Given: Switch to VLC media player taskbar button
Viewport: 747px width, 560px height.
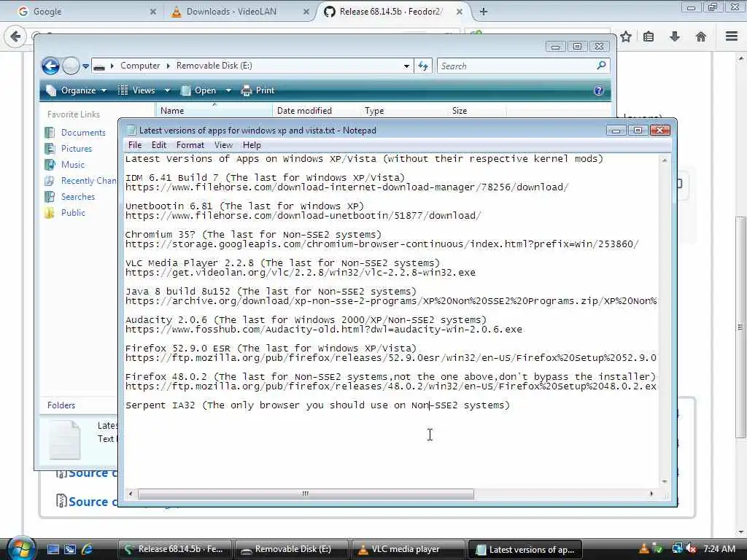Looking at the screenshot, I should (407, 550).
